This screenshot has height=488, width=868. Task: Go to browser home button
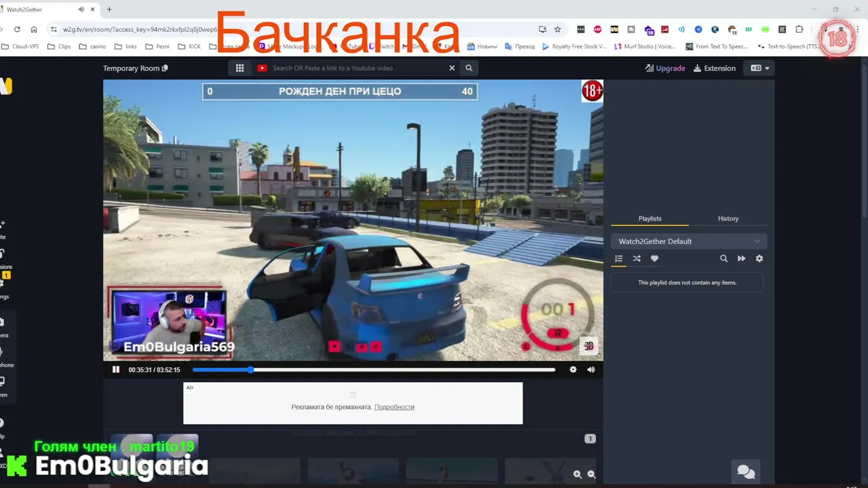34,29
